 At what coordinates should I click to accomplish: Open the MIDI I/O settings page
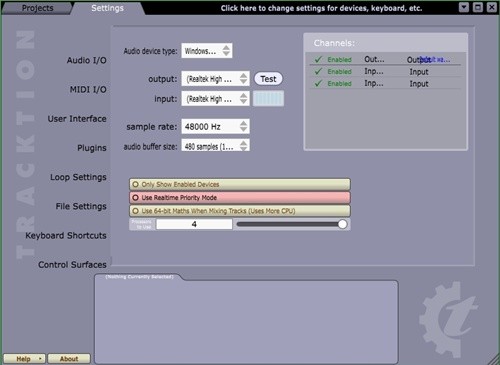pos(88,89)
